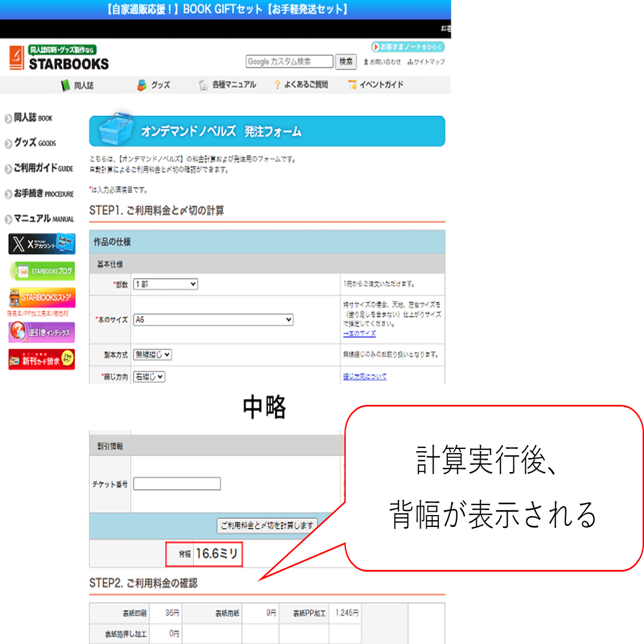Open the 部数 quantity dropdown
This screenshot has height=644, width=644.
[x=166, y=284]
